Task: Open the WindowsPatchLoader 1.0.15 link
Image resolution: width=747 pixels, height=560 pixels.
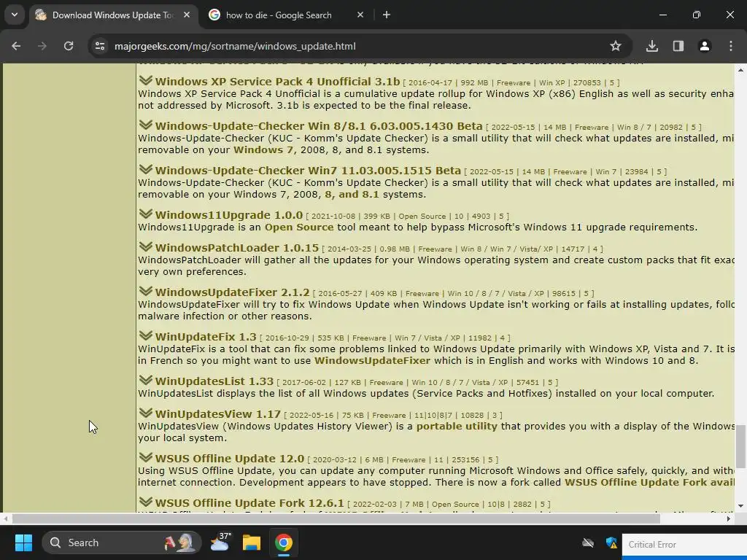Action: click(x=237, y=248)
